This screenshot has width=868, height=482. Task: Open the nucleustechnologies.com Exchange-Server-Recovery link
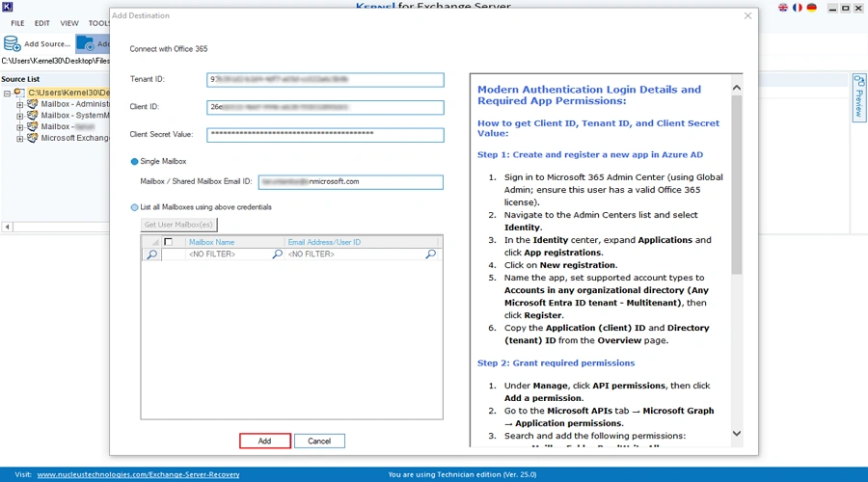point(138,474)
